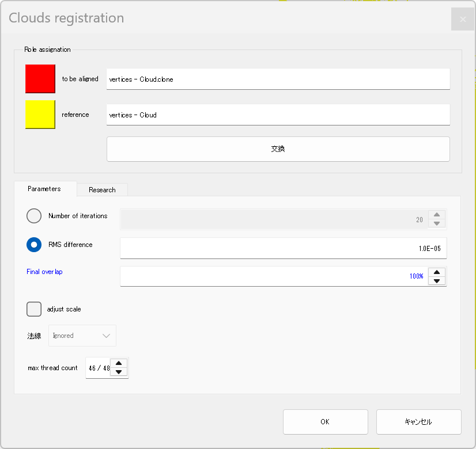Select the Number of iterations radio button

point(34,216)
